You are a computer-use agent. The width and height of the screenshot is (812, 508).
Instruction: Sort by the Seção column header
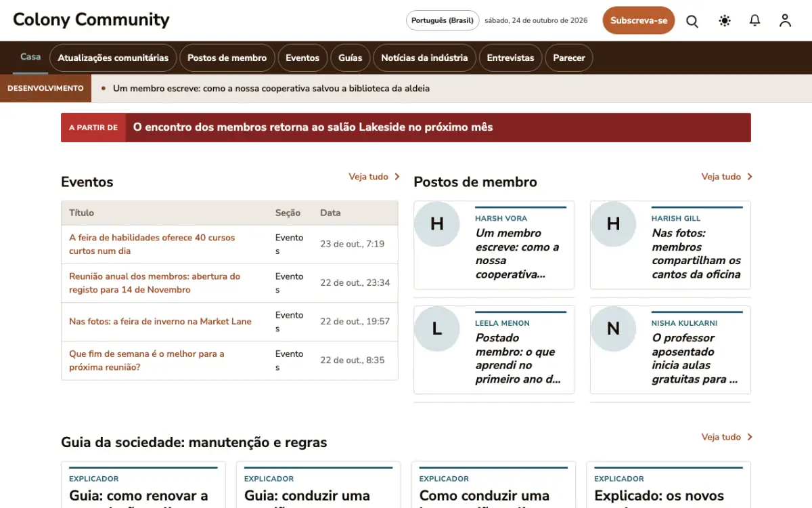point(288,213)
